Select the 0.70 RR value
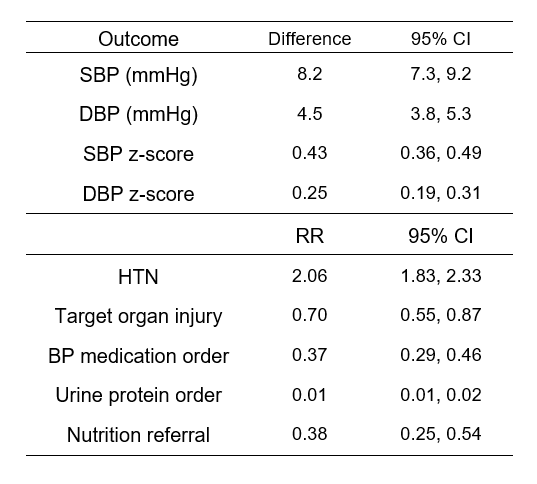Viewport: 537px width, 484px height. [x=310, y=315]
